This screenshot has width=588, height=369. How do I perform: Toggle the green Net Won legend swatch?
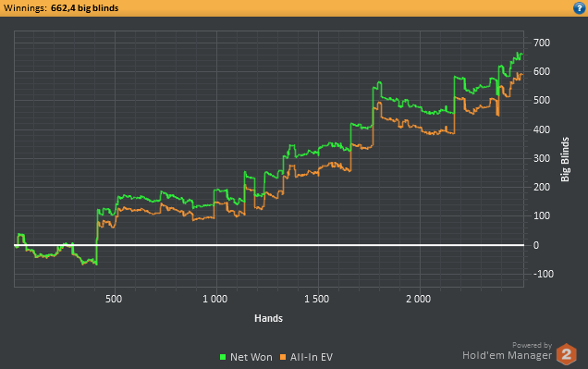point(223,357)
